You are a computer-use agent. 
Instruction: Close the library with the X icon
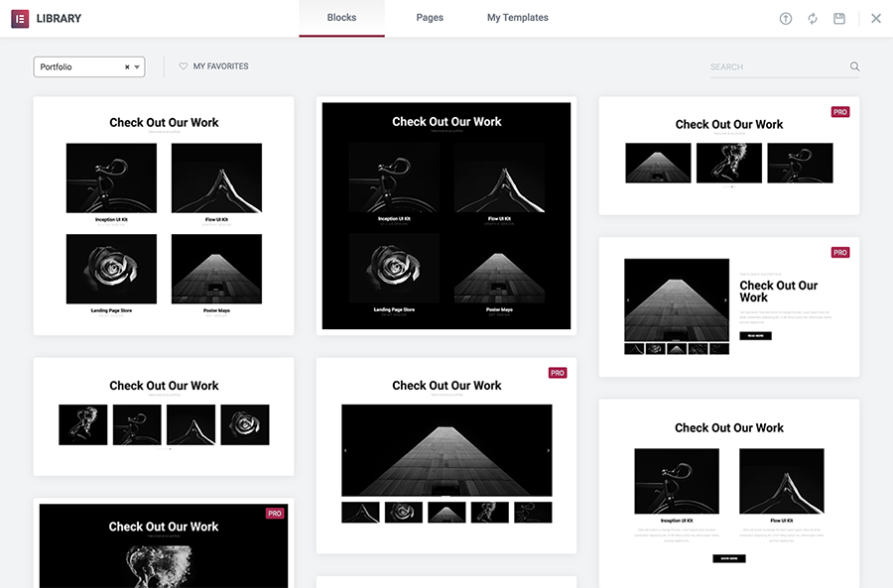coord(876,19)
